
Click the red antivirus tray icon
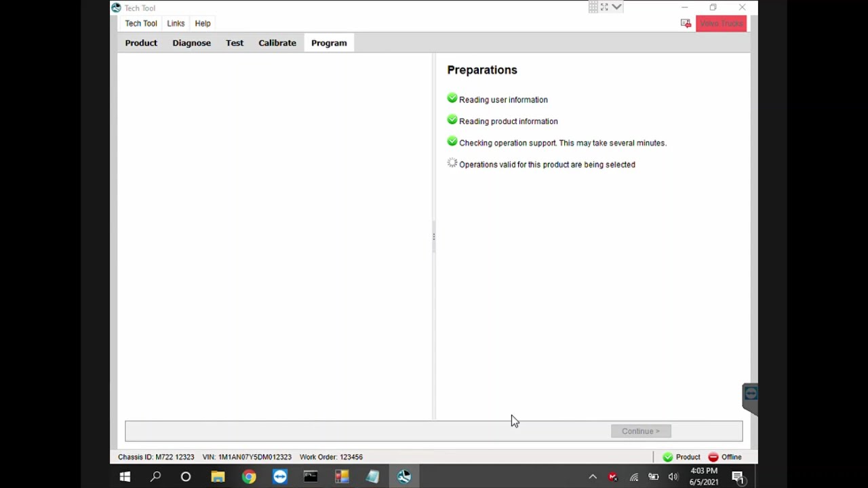pyautogui.click(x=613, y=477)
